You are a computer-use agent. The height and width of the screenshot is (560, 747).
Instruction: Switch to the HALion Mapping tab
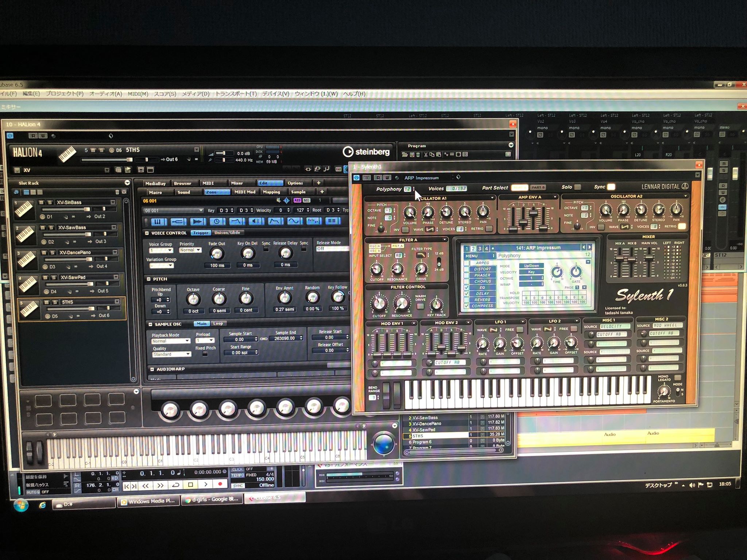271,192
